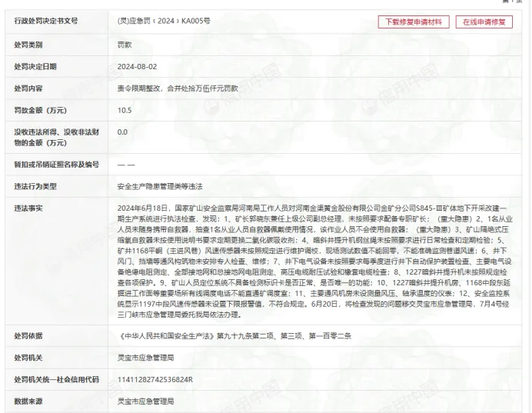The image size is (532, 413).
Task: Click the 安全生产隐患管理类等违法 text
Action: click(x=160, y=186)
